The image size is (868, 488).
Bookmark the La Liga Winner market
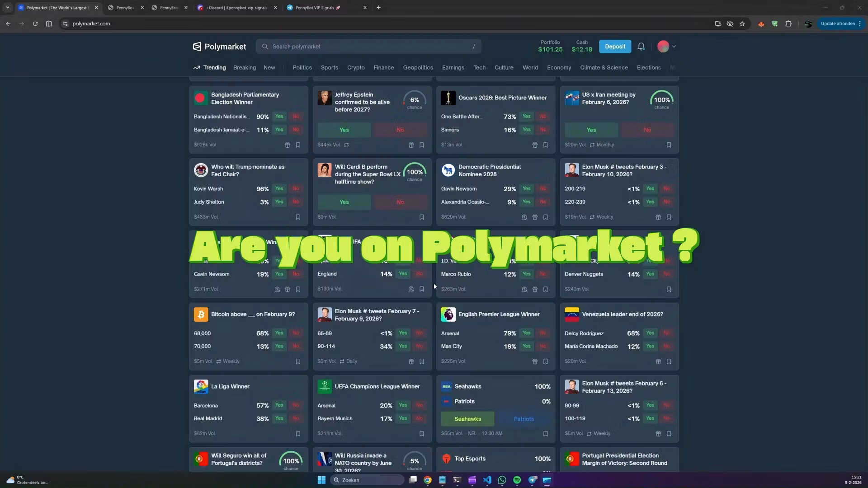pos(298,433)
